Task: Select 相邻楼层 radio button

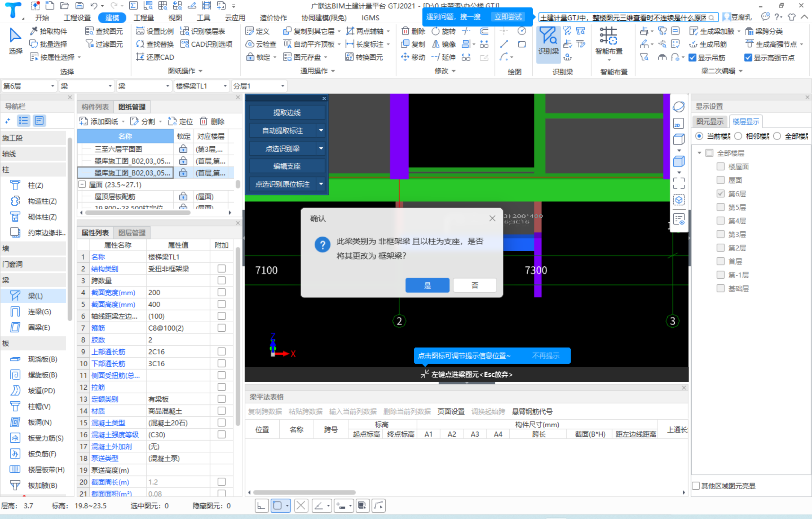Action: 738,136
